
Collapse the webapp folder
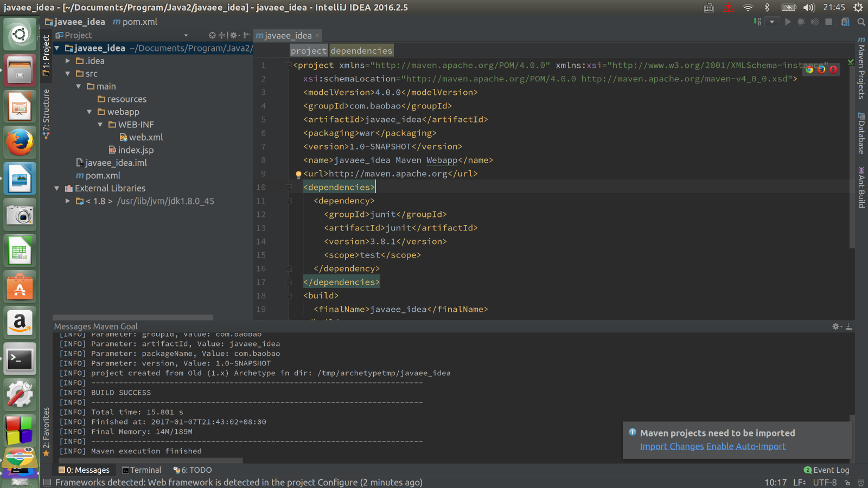pyautogui.click(x=90, y=112)
